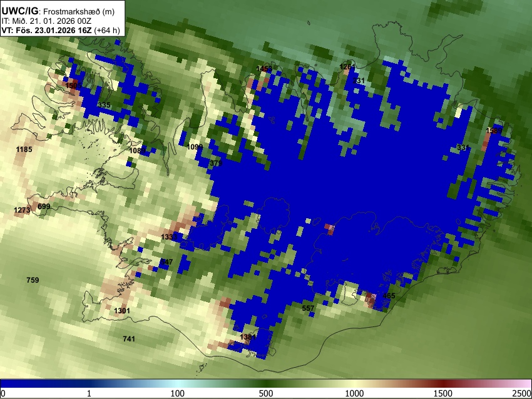The image size is (532, 399).
Task: Click the 1273 value label
Action: coord(22,210)
